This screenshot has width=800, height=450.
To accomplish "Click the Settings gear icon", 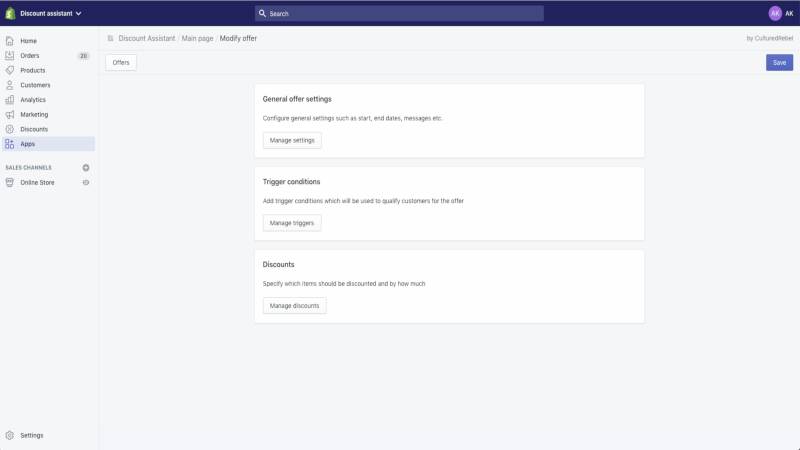I will coord(10,435).
